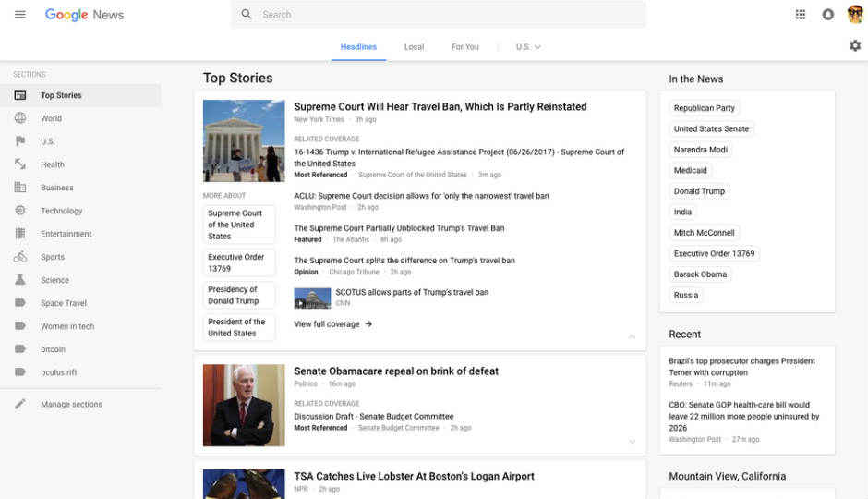Open the Google apps grid
The width and height of the screenshot is (868, 499).
(800, 15)
